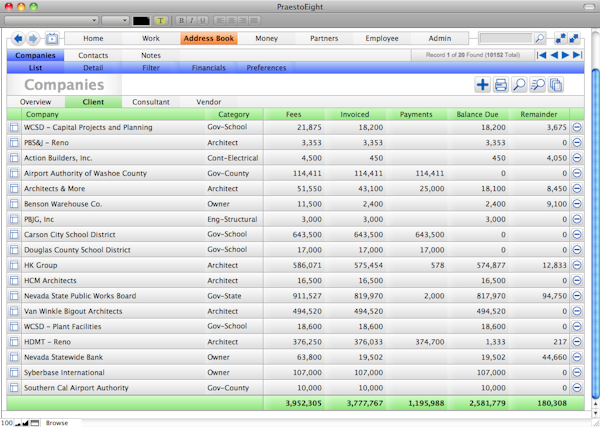The height and width of the screenshot is (427, 600).
Task: Click the black text color swatch
Action: pyautogui.click(x=141, y=21)
